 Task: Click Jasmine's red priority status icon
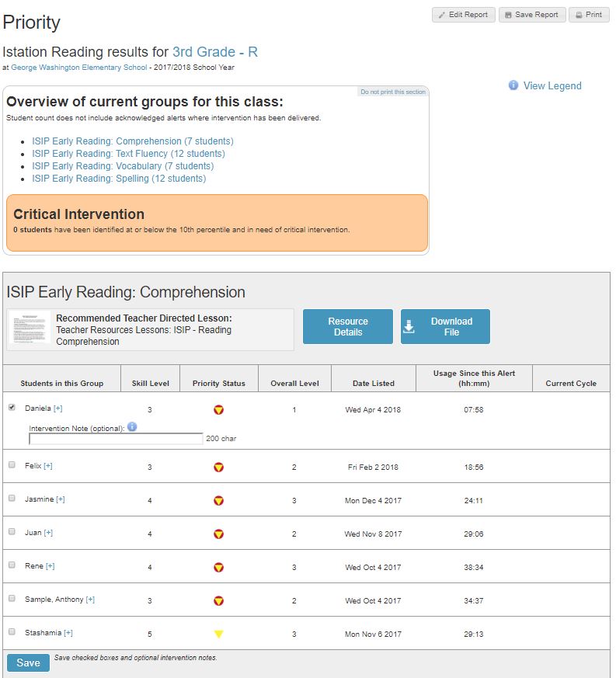[x=218, y=500]
